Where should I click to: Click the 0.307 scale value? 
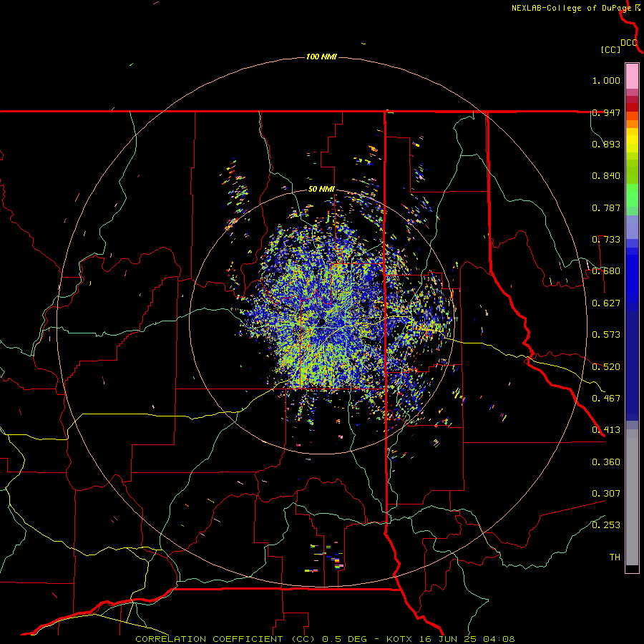pyautogui.click(x=606, y=494)
